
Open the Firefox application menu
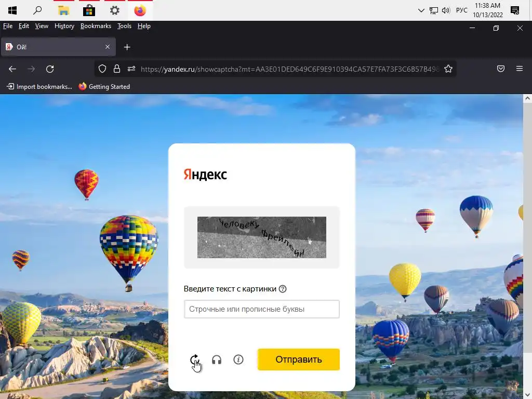520,69
